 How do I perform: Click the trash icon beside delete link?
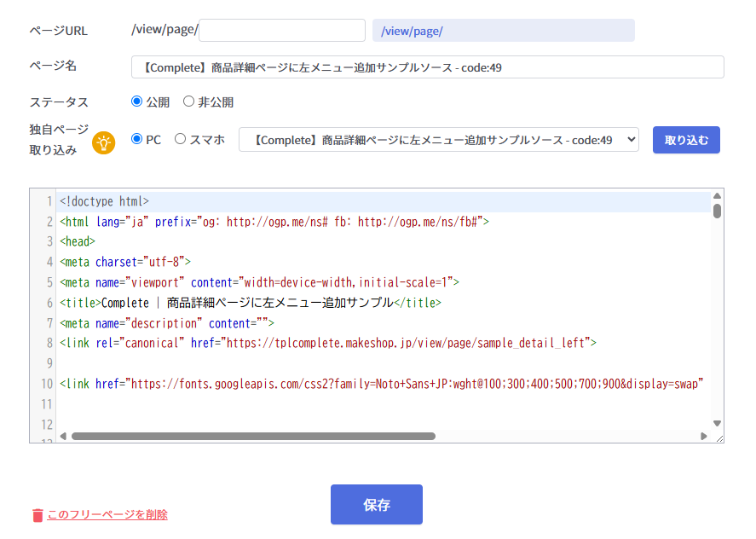(x=38, y=515)
